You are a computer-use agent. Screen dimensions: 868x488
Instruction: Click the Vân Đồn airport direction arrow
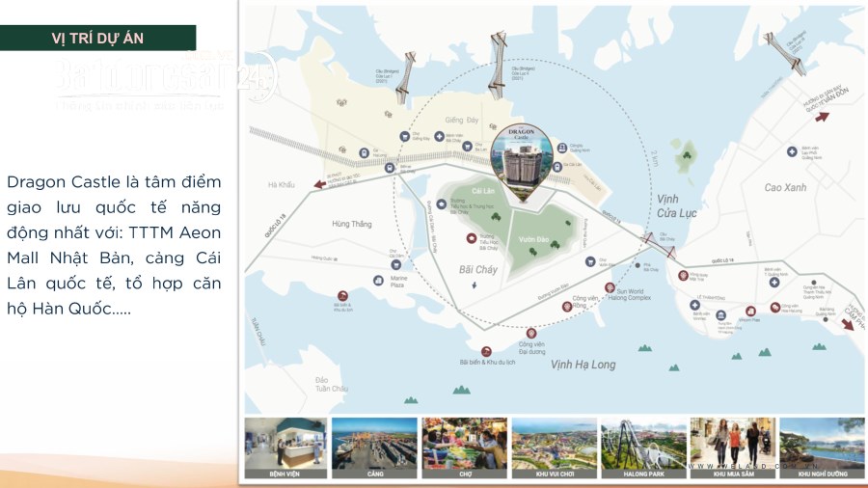(x=822, y=117)
